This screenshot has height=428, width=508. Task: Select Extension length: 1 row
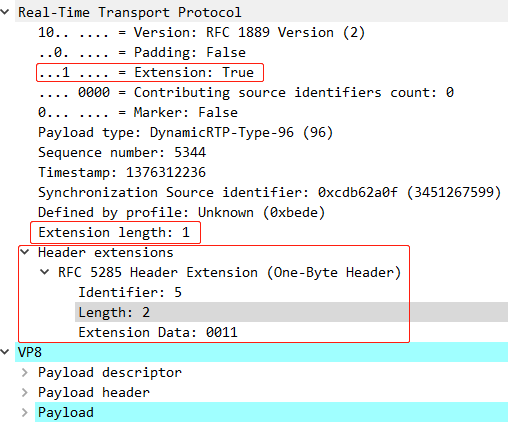point(114,232)
